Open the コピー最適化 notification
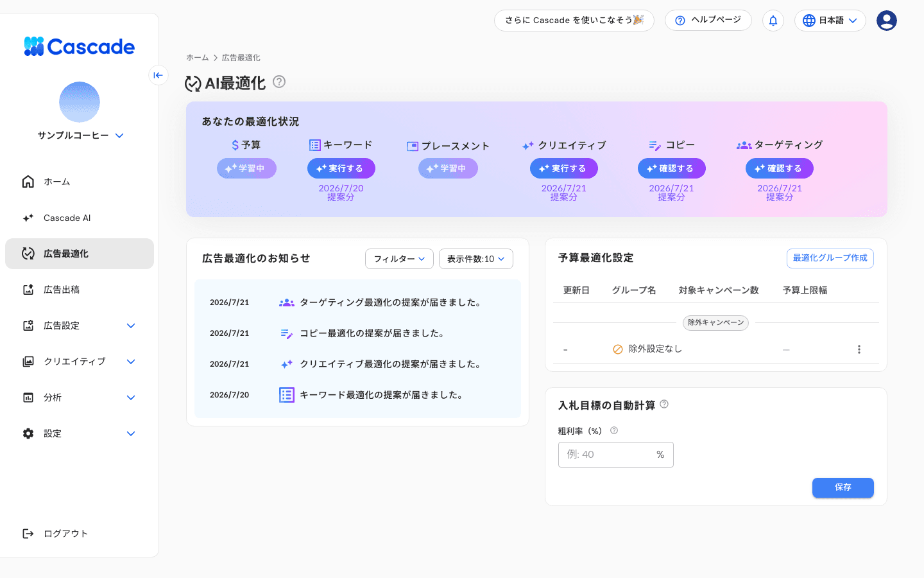Image resolution: width=924 pixels, height=578 pixels. point(357,333)
